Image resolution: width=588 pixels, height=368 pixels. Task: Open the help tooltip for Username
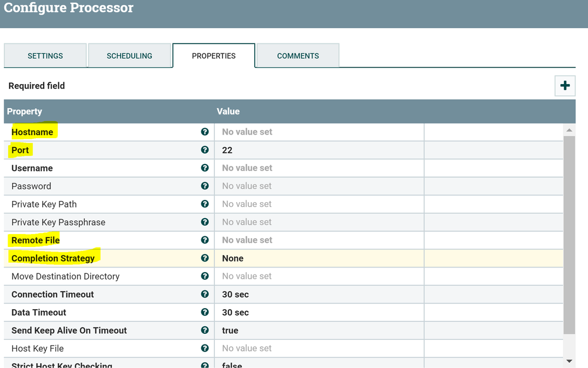(x=205, y=168)
